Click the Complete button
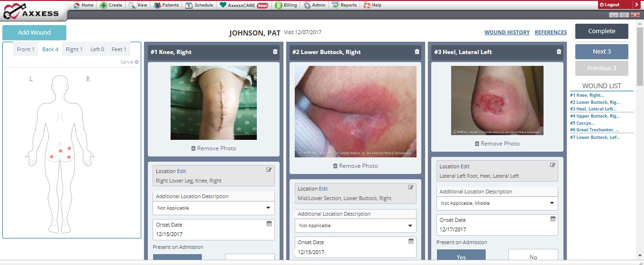Viewport: 644px width, 265px height. pyautogui.click(x=601, y=31)
